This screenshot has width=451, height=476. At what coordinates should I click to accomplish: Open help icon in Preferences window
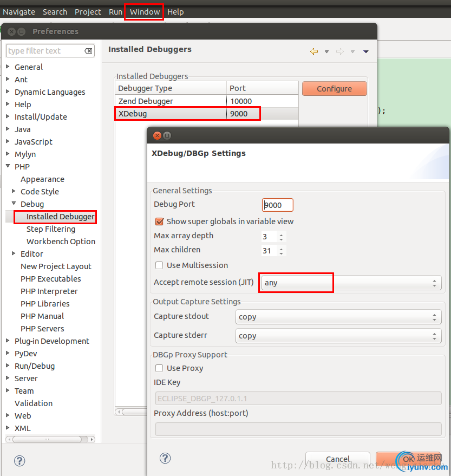point(19,461)
